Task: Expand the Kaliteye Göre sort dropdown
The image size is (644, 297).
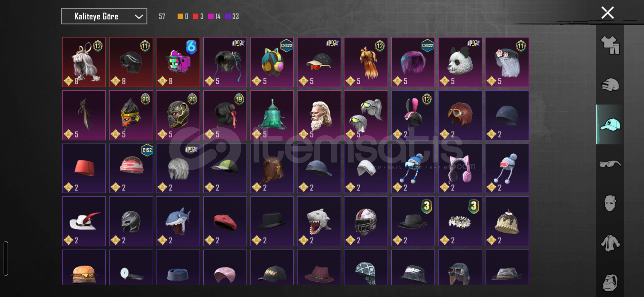Action: [104, 16]
